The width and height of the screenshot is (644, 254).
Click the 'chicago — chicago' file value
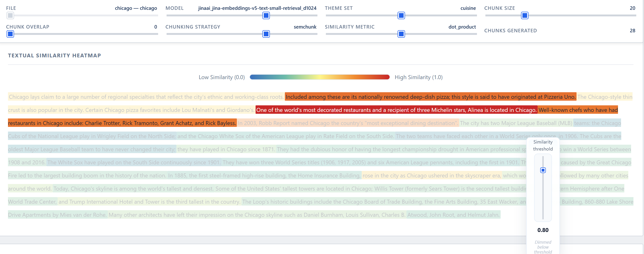(x=136, y=8)
